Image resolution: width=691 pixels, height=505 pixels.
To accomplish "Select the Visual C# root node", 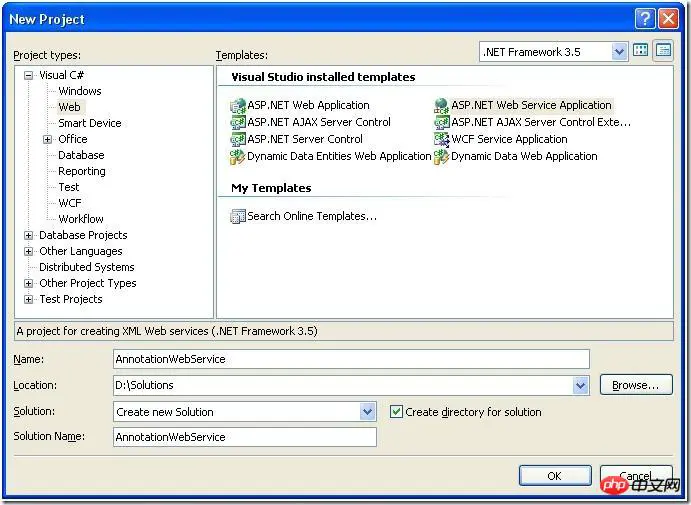I will pyautogui.click(x=61, y=75).
